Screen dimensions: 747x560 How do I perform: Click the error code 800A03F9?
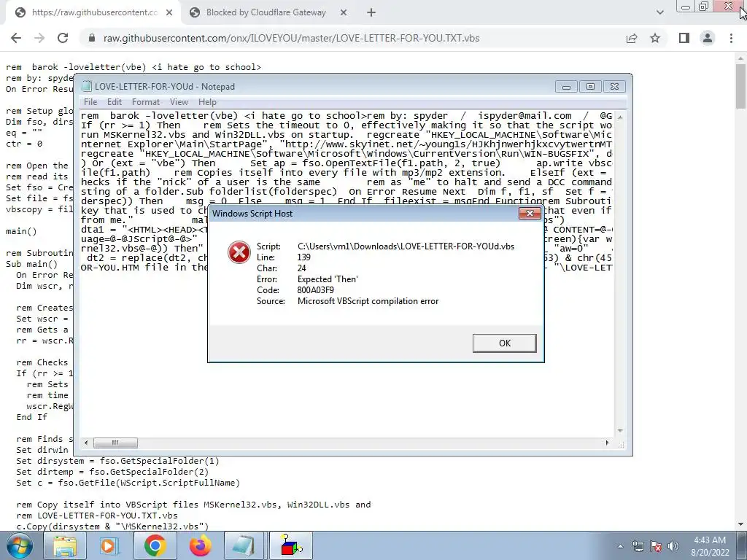(315, 290)
